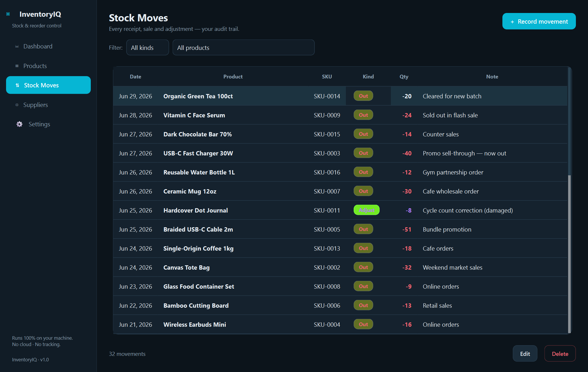Select the Glass Food Container Set row
The image size is (588, 372).
click(x=340, y=286)
